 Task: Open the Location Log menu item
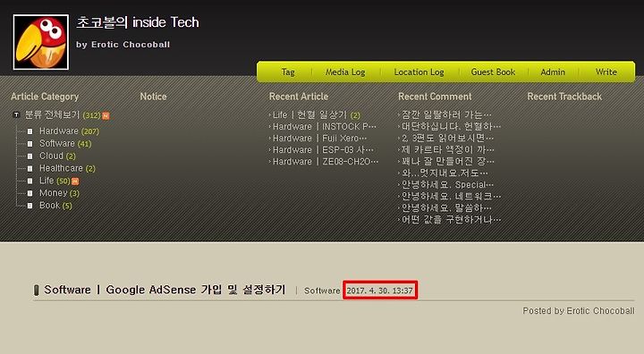[x=419, y=72]
